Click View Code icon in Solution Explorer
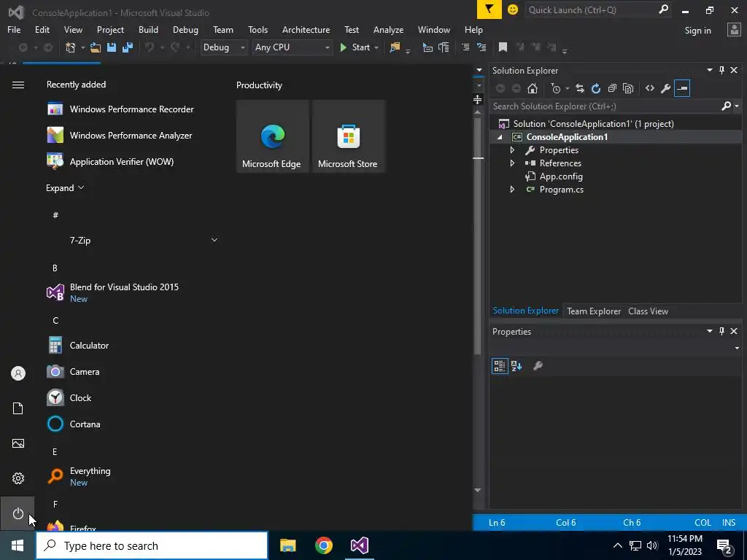Screen dimensions: 747x560 [x=650, y=88]
